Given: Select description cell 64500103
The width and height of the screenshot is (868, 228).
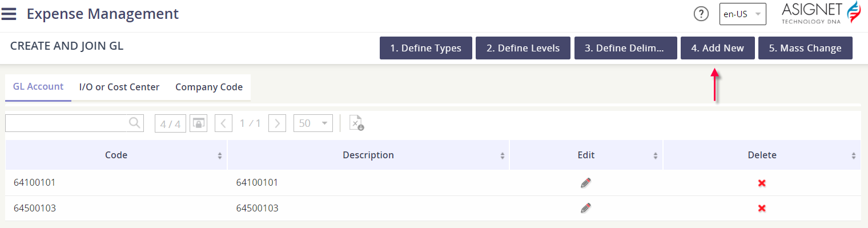Looking at the screenshot, I should pos(368,208).
